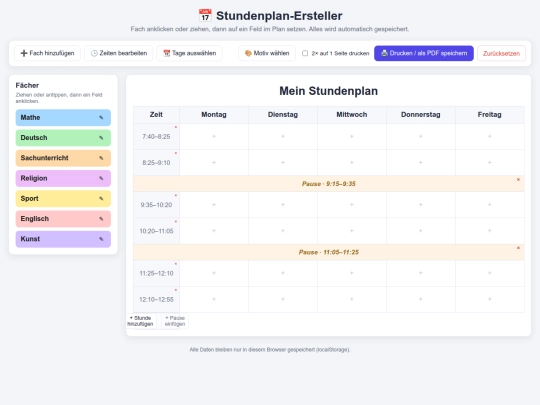
Task: Add a subject to Freitag 11:25–12:10 cell
Action: point(489,273)
